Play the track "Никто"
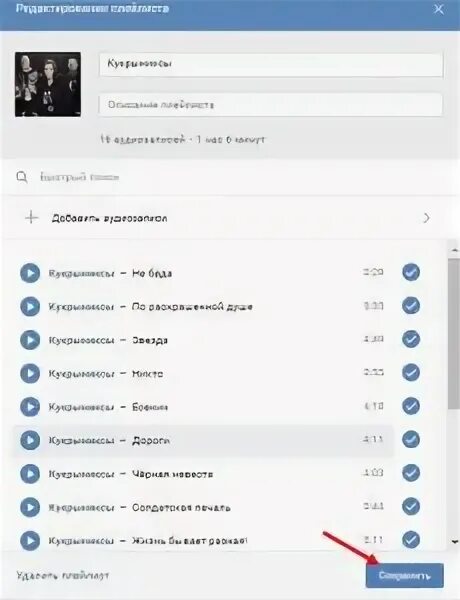The width and height of the screenshot is (460, 600). [x=30, y=373]
